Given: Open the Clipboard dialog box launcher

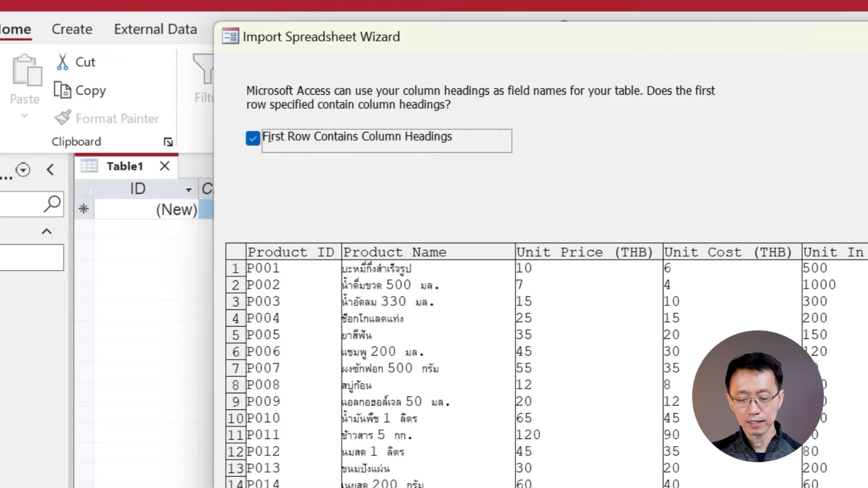Looking at the screenshot, I should pos(168,142).
